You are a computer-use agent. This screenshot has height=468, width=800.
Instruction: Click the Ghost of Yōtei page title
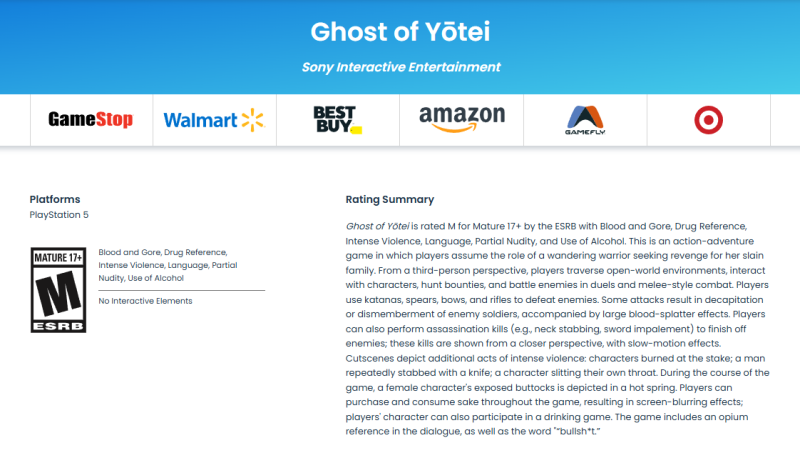[400, 31]
